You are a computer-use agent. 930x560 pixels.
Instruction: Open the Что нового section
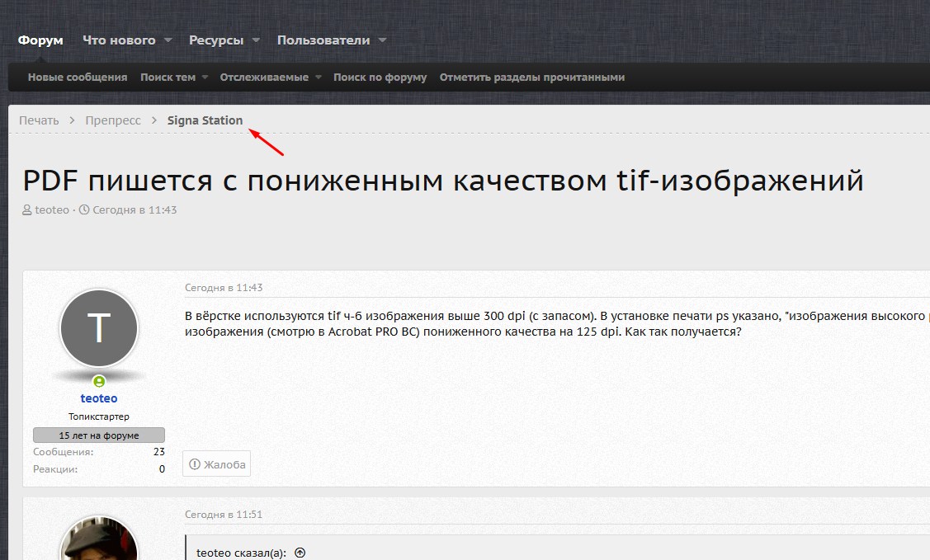click(119, 40)
